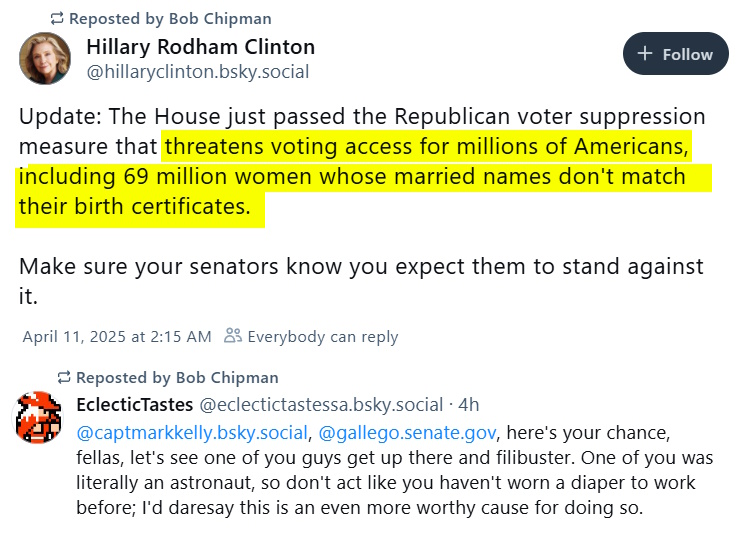
Task: Open the EclecticTastes pixel-art avatar
Action: [x=40, y=417]
